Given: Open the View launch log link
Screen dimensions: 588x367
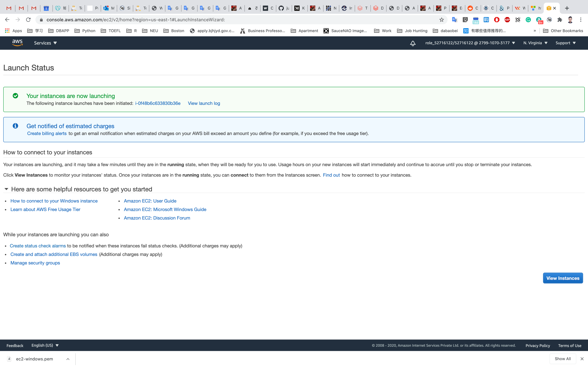Looking at the screenshot, I should tap(204, 103).
